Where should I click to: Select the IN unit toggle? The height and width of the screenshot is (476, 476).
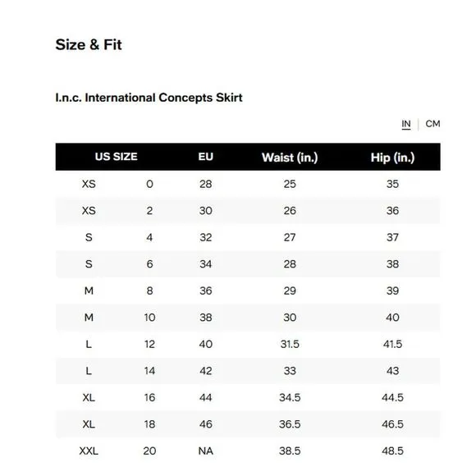click(406, 124)
